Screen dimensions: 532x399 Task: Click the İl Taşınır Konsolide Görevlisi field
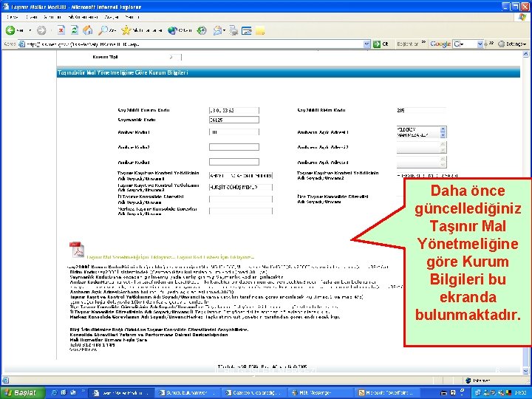click(241, 199)
